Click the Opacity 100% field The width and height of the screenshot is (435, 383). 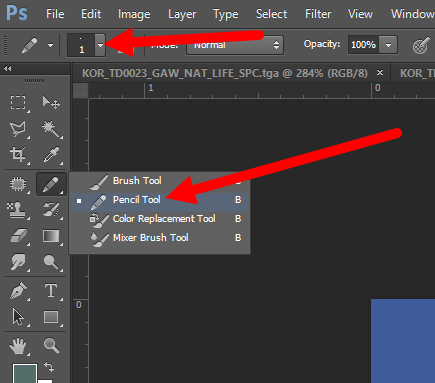[364, 45]
